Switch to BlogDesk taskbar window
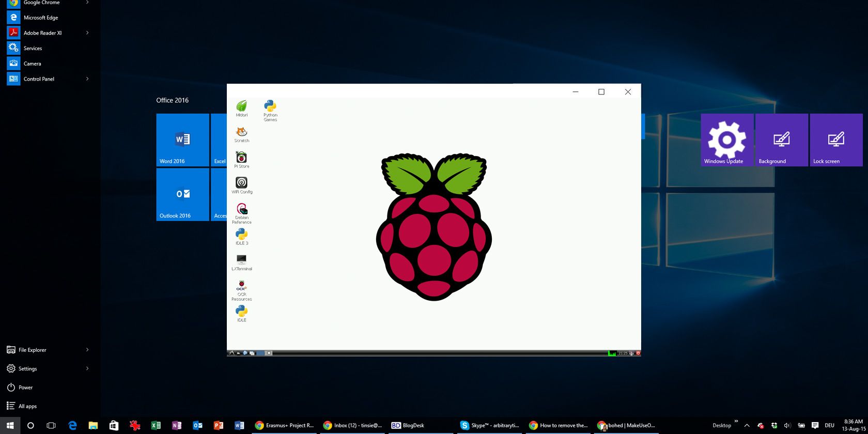The image size is (868, 434). click(x=421, y=426)
